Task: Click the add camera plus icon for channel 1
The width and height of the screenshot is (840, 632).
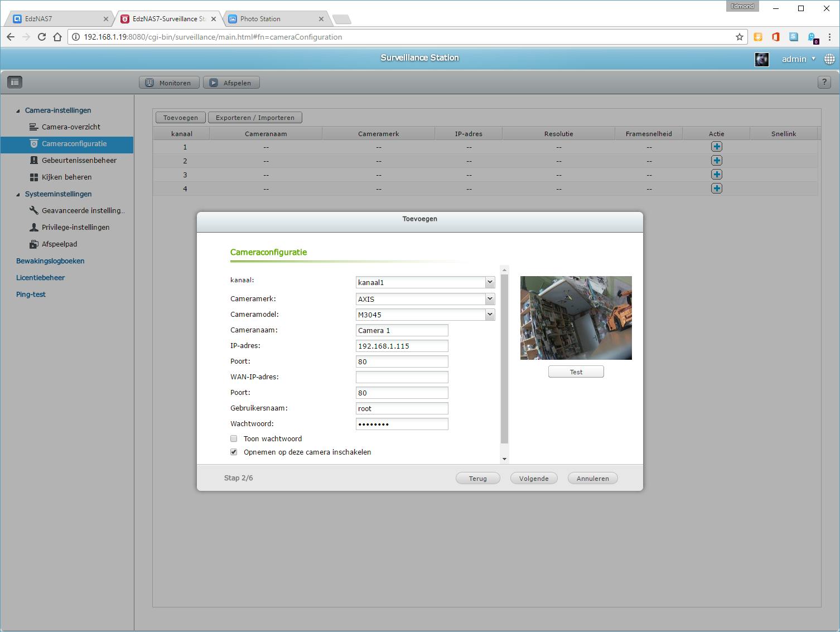Action: coord(716,147)
